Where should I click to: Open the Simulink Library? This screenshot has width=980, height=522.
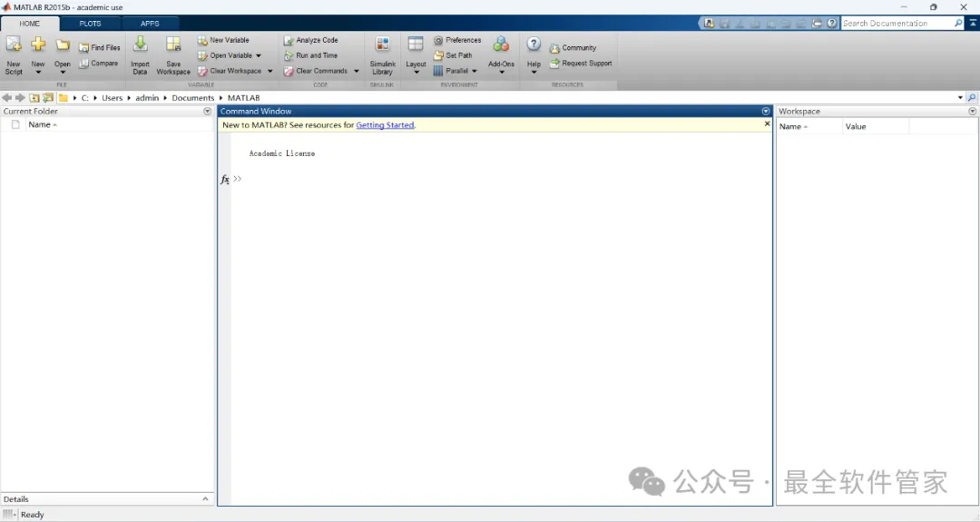(x=383, y=55)
